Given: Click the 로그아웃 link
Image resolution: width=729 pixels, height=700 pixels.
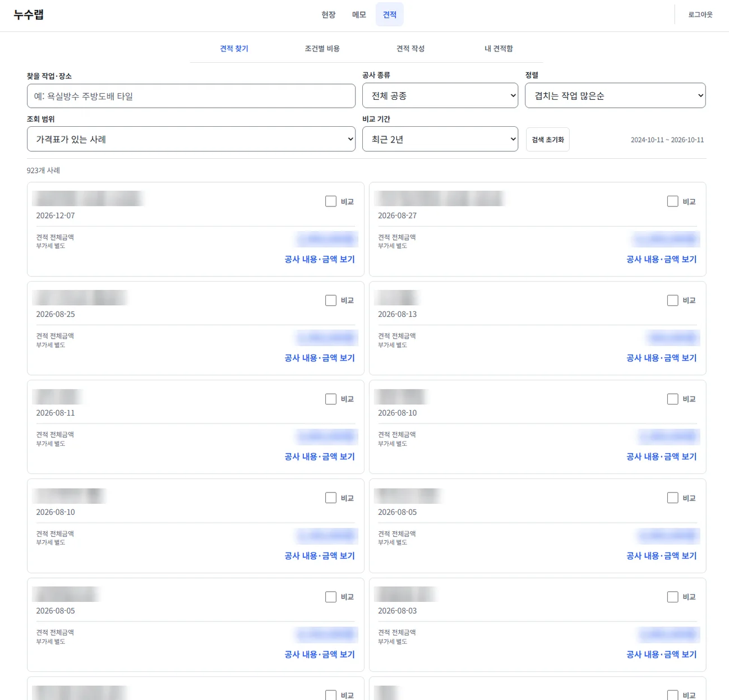Looking at the screenshot, I should pos(700,15).
